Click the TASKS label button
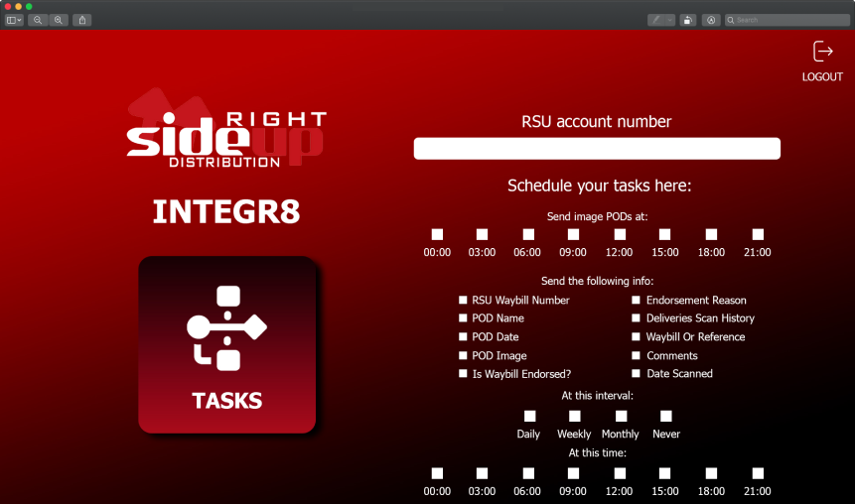 [x=226, y=401]
